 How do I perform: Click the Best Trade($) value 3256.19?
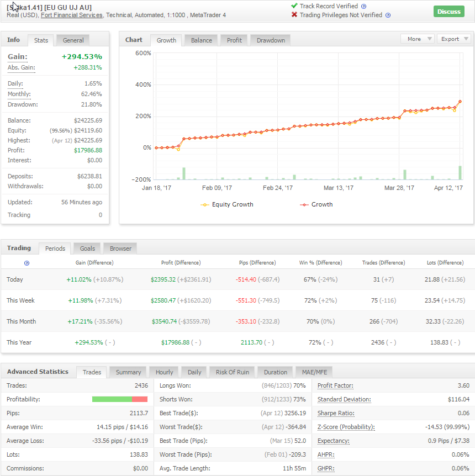coord(294,413)
